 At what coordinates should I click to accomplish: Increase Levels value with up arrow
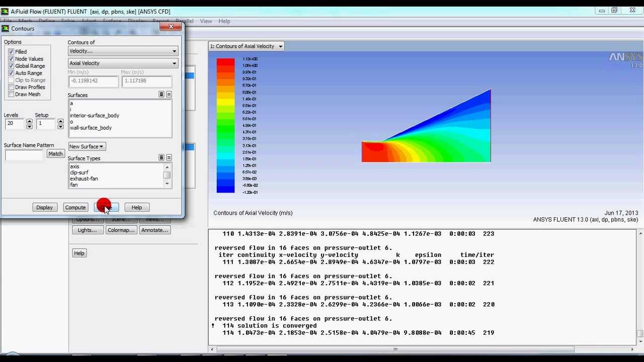[x=29, y=121]
